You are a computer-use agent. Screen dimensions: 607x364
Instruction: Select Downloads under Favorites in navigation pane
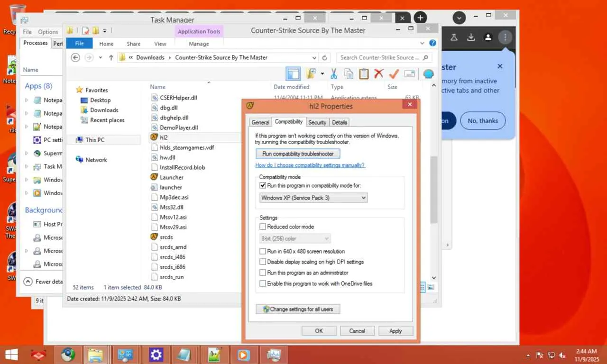[104, 110]
